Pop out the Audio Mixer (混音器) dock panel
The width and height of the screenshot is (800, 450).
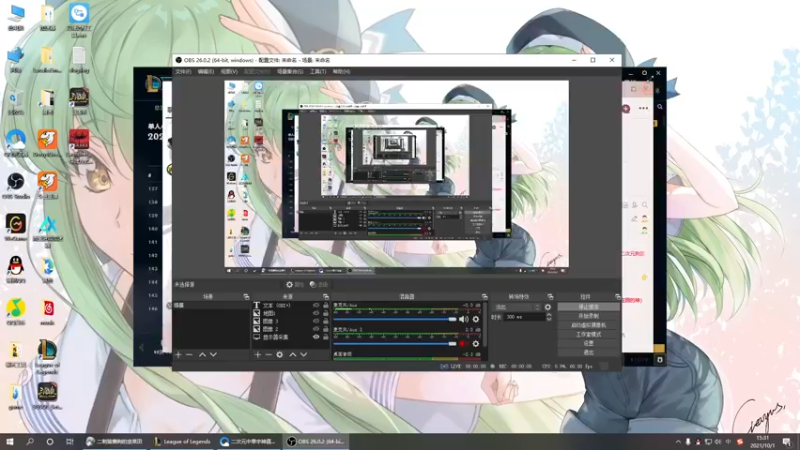pyautogui.click(x=484, y=296)
